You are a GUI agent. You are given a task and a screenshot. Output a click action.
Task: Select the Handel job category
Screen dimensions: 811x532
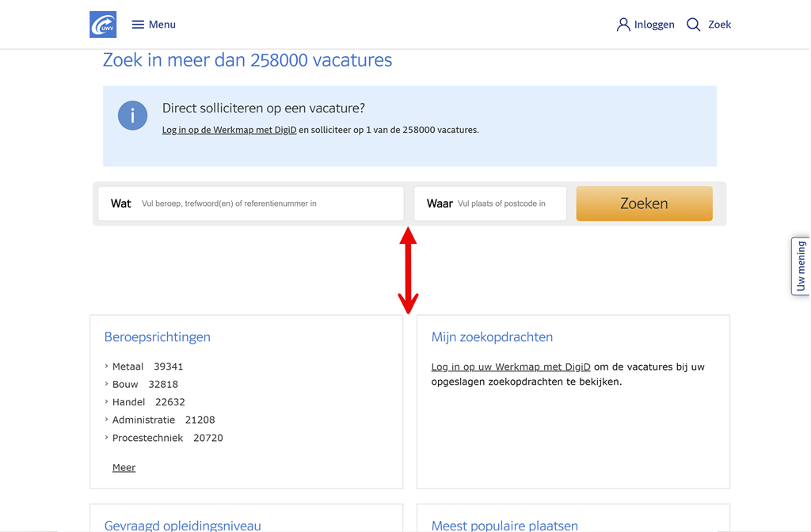coord(128,402)
